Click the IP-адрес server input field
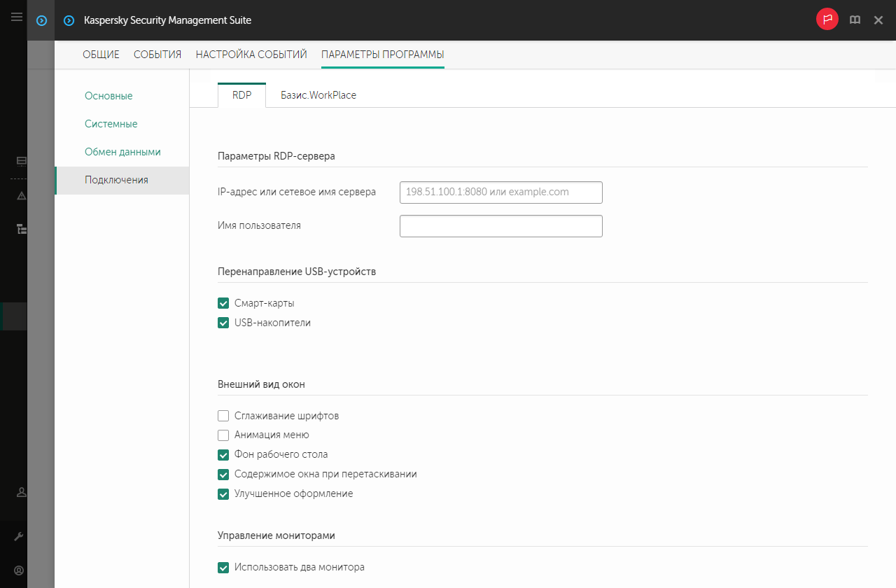Viewport: 896px width, 588px height. (500, 192)
